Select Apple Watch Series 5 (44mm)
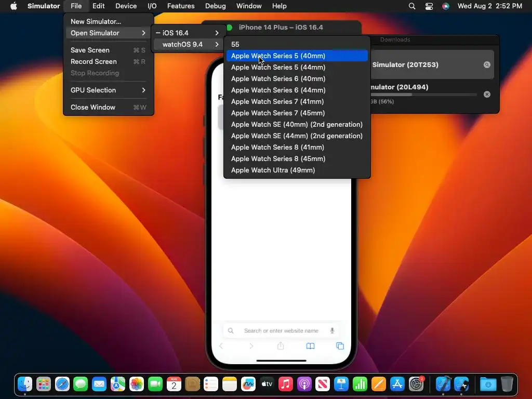 (x=297, y=67)
